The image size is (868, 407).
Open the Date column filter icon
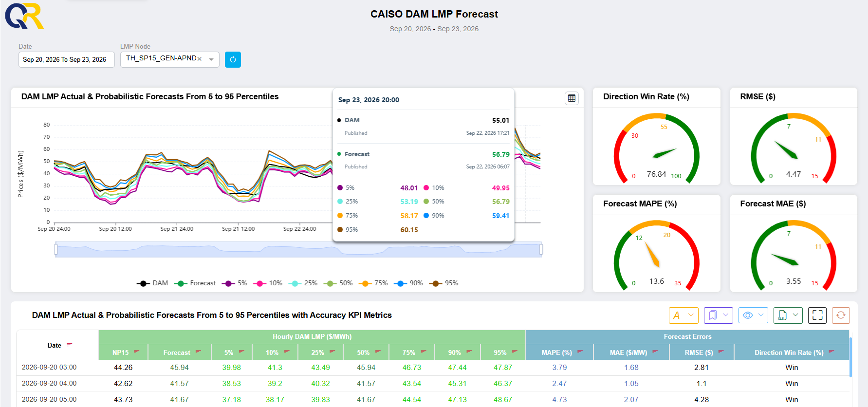(69, 345)
